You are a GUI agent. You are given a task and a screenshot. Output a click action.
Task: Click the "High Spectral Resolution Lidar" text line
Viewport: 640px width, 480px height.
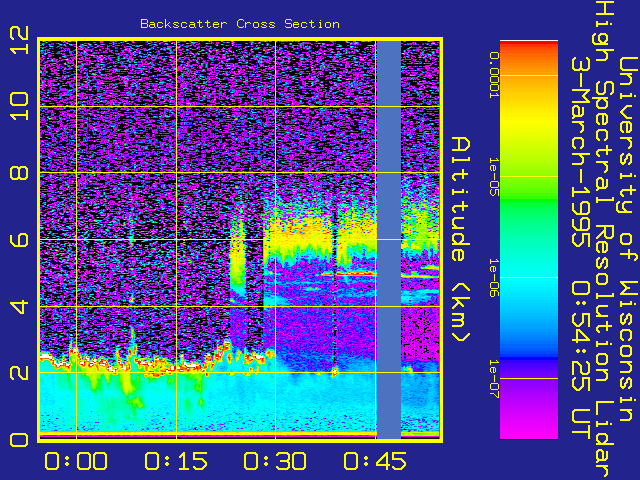(604, 240)
